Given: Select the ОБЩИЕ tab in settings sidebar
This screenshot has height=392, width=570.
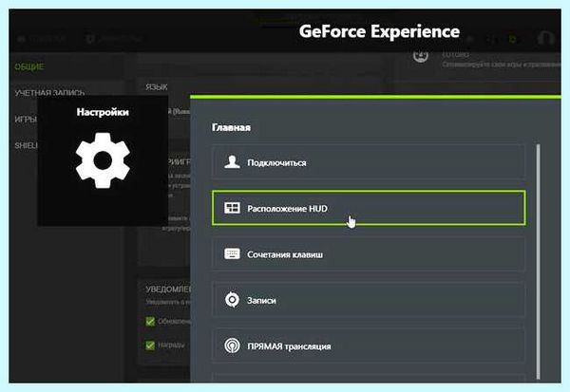Looking at the screenshot, I should click(29, 66).
